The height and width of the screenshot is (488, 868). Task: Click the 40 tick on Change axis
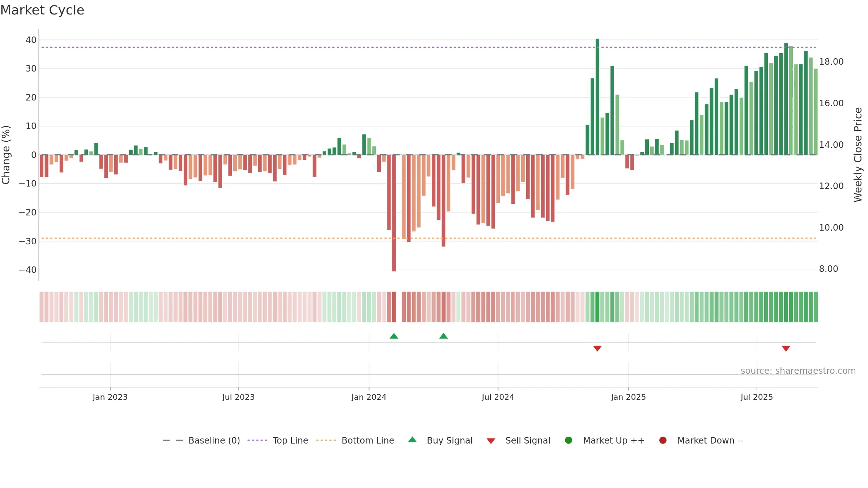click(31, 40)
